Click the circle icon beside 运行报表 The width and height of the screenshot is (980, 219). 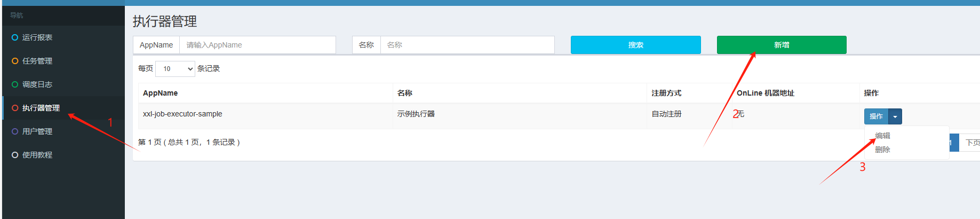[15, 37]
